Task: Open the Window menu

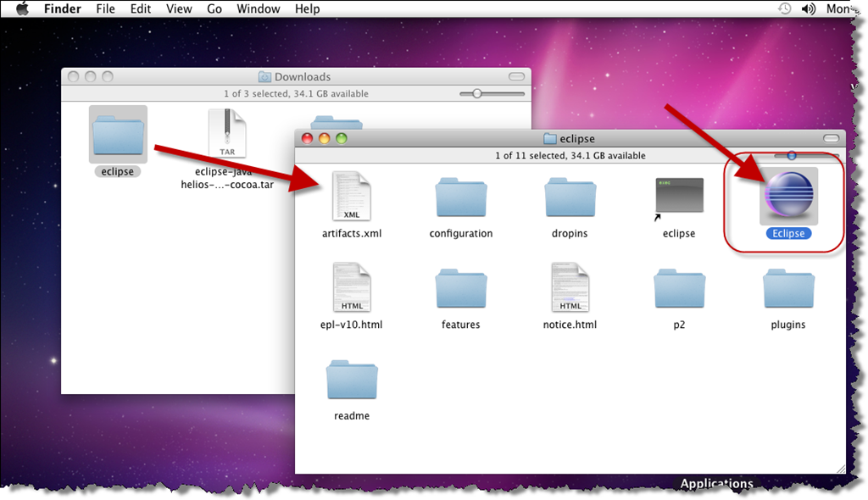Action: 258,8
